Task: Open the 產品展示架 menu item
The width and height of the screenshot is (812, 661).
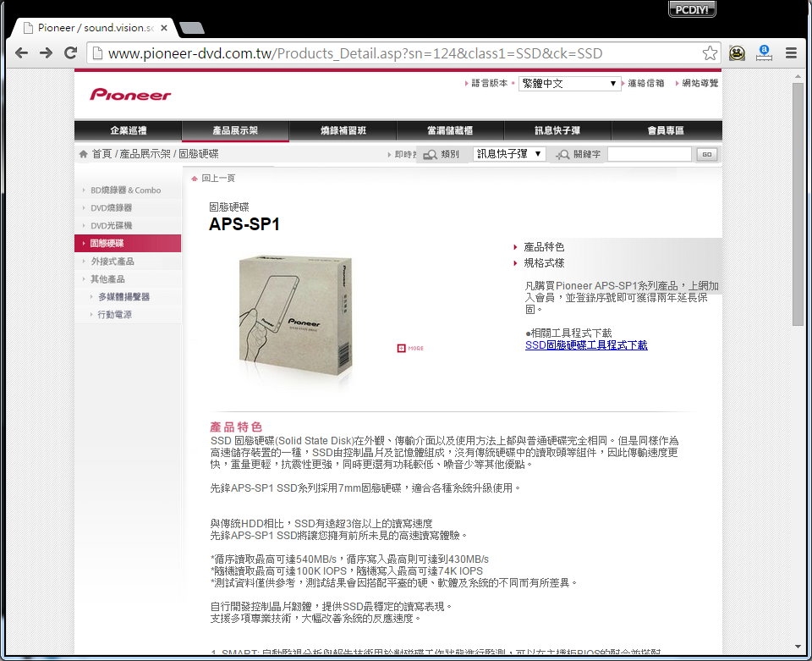Action: pos(235,130)
